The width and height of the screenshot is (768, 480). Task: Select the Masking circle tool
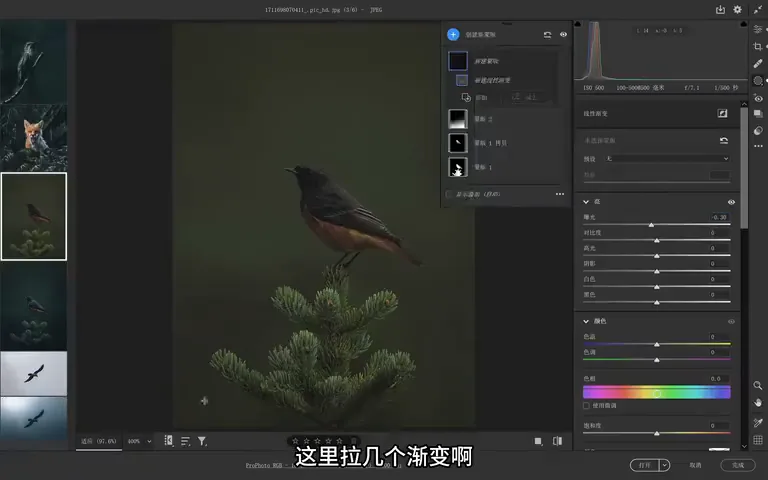click(x=758, y=81)
